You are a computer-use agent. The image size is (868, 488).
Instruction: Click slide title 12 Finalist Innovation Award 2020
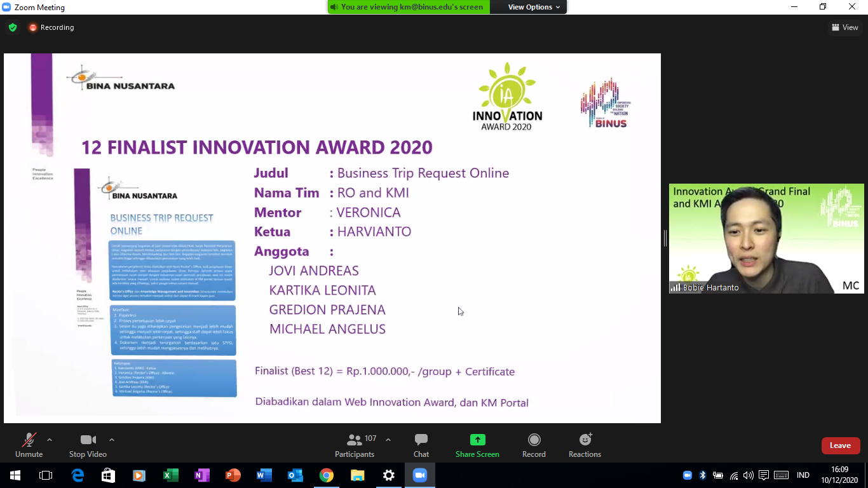pos(257,147)
